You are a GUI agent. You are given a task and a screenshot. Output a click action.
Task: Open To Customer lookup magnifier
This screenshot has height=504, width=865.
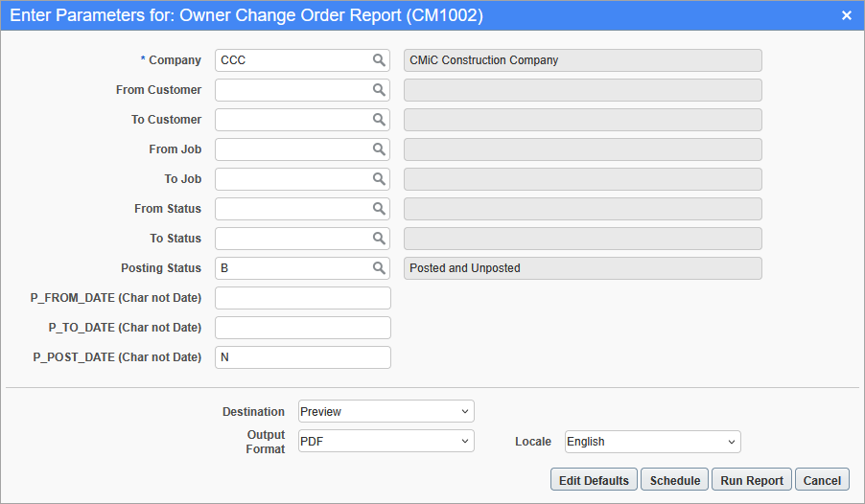379,120
